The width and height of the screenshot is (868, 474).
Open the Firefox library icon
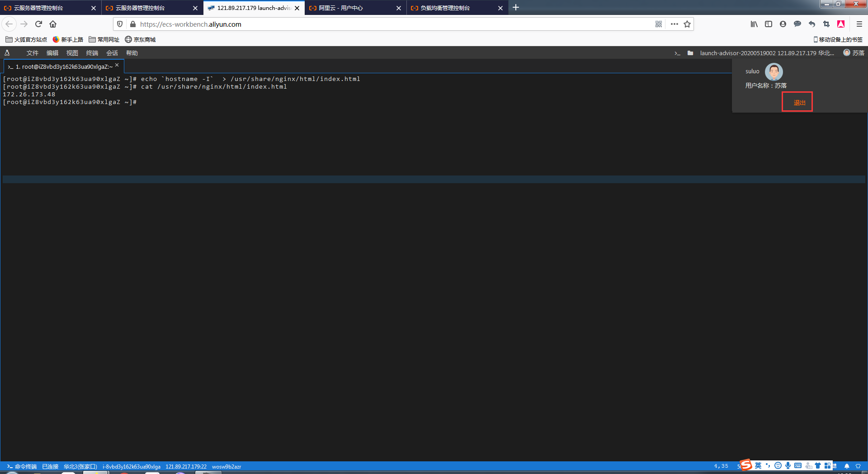pos(754,24)
